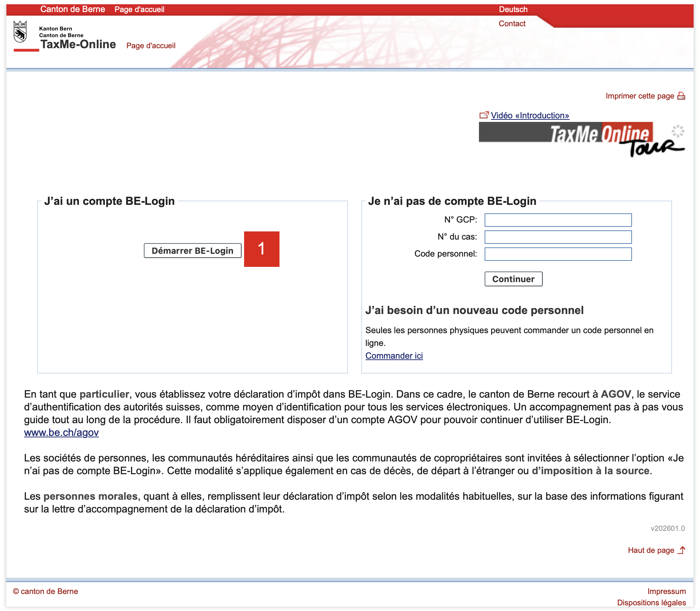Click the printer icon beside Imprimer cette page
Screen dimensions: 700x611
[681, 96]
